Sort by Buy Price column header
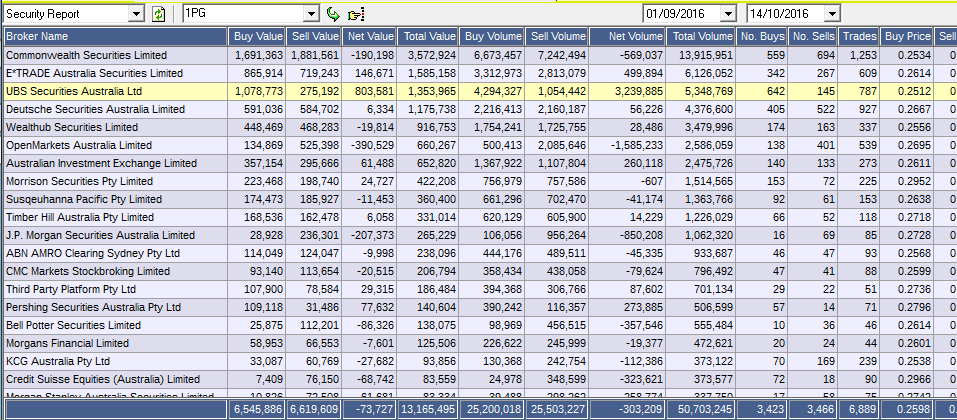957x420 pixels. point(907,37)
